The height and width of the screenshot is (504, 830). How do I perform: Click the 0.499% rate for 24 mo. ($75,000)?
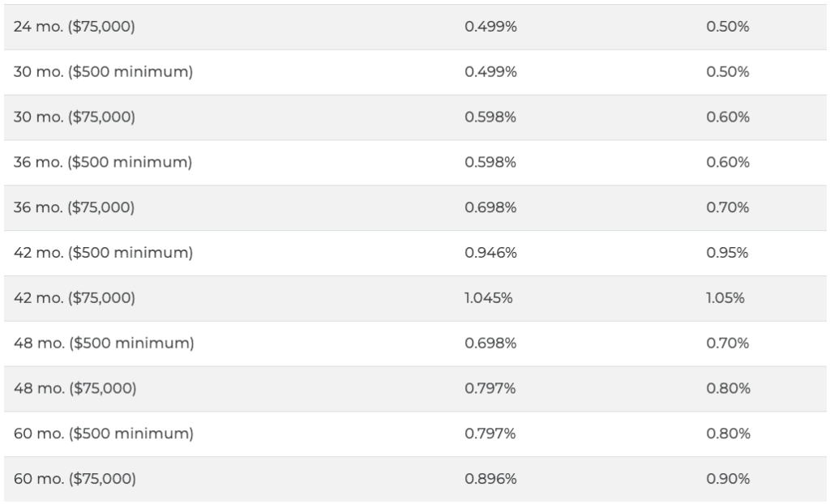pos(490,27)
